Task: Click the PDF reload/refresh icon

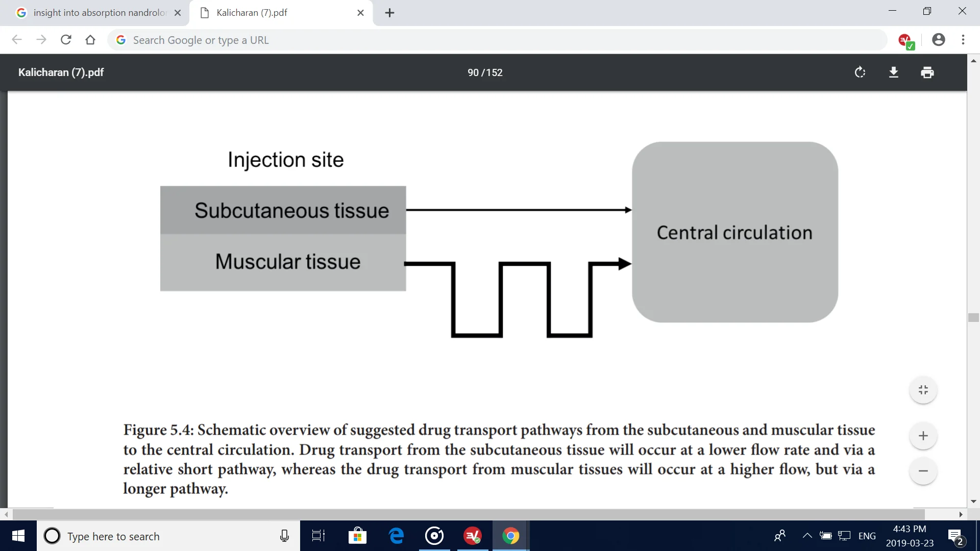Action: coord(860,72)
